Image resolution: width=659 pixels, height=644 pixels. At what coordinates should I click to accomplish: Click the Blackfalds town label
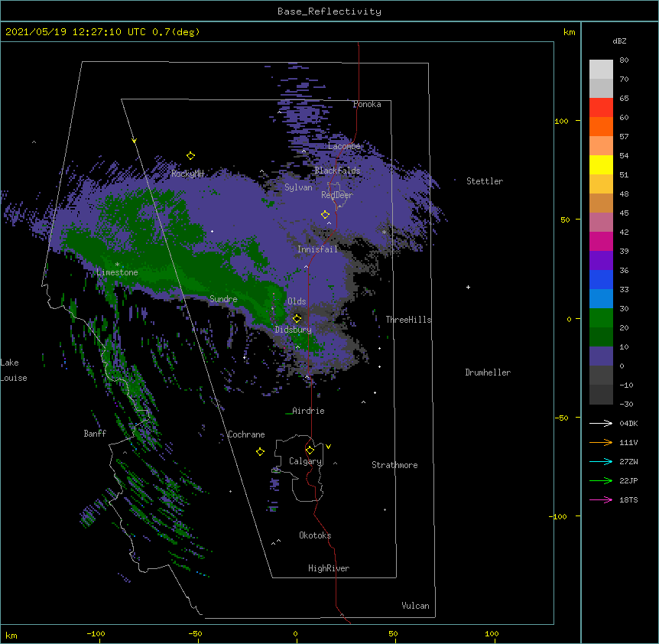point(337,171)
